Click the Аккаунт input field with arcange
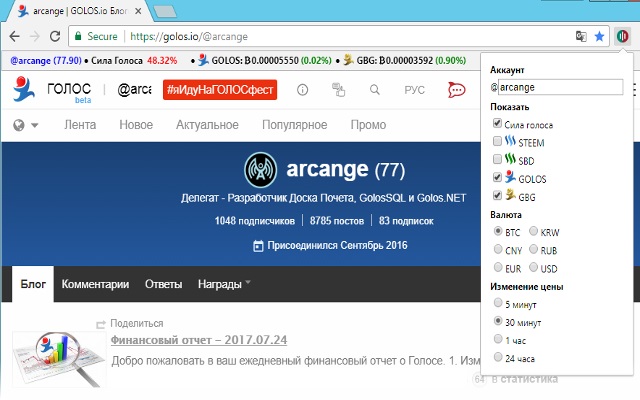 (x=560, y=87)
